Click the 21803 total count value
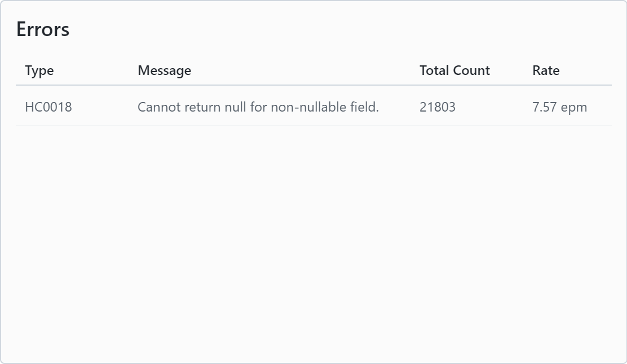Viewport: 627px width, 364px height. [438, 107]
